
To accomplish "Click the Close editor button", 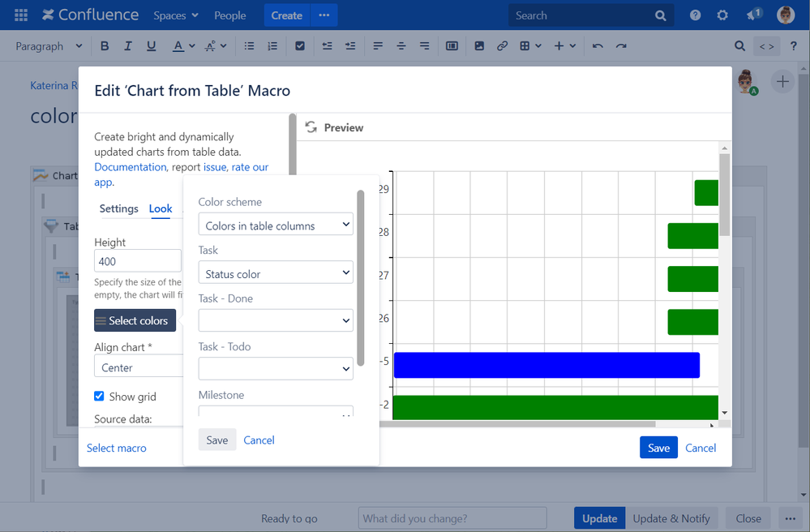I will pos(748,518).
